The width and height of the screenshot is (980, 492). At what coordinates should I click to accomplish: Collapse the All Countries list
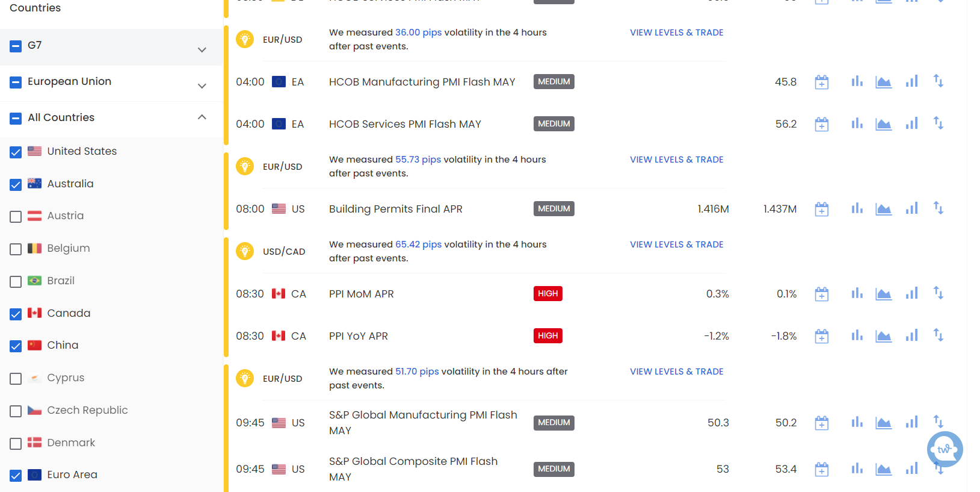point(202,117)
